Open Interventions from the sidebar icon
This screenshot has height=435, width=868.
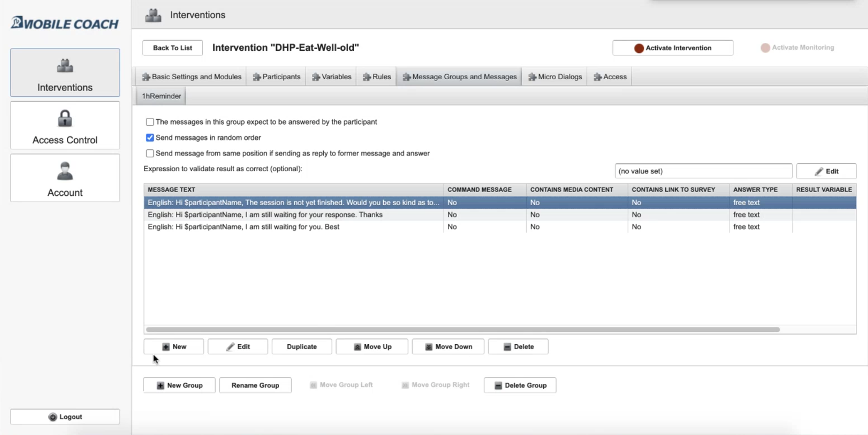(x=65, y=66)
